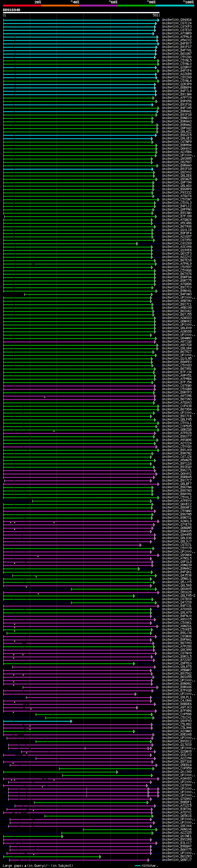
Task: Select the UniRef100_C5XSN7 label
Action: 177,200
